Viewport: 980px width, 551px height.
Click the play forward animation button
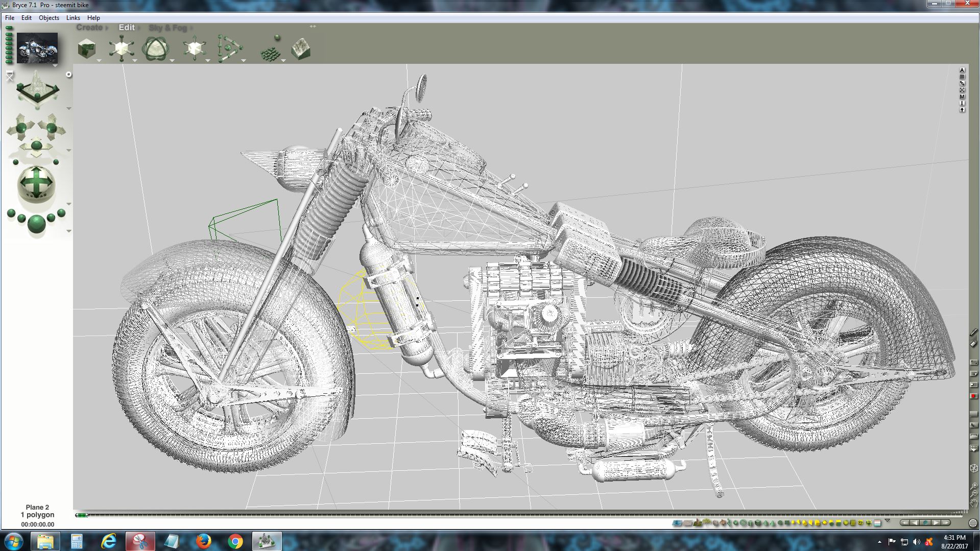(x=937, y=523)
